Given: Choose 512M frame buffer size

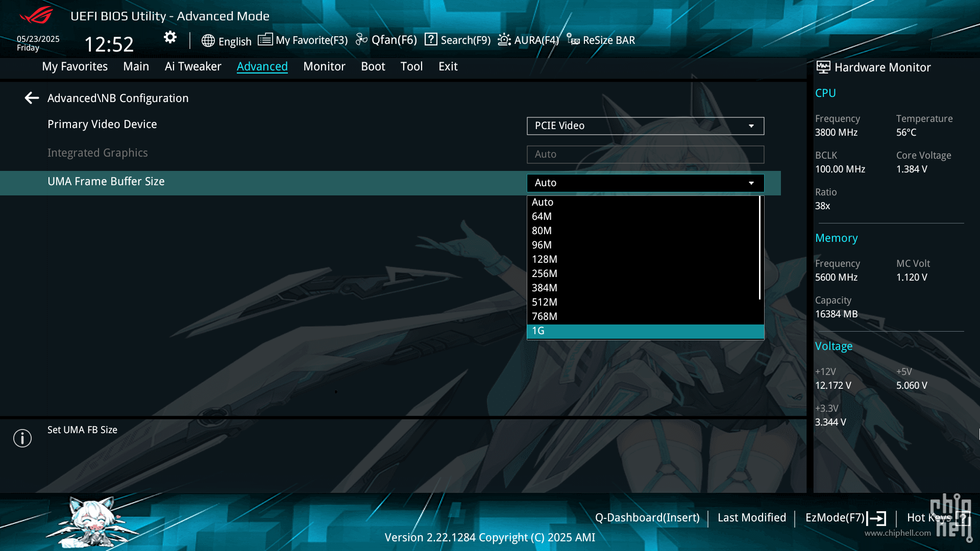Looking at the screenshot, I should pyautogui.click(x=643, y=302).
